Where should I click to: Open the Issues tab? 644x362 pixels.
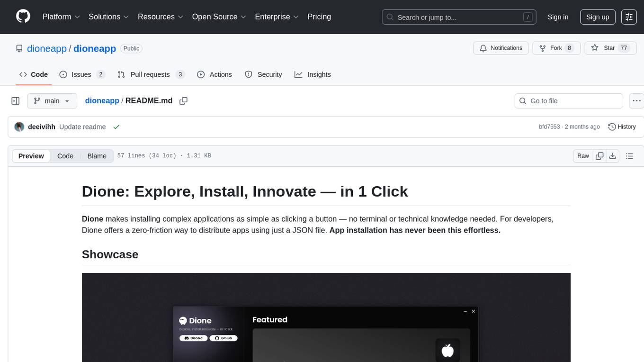(82, 74)
